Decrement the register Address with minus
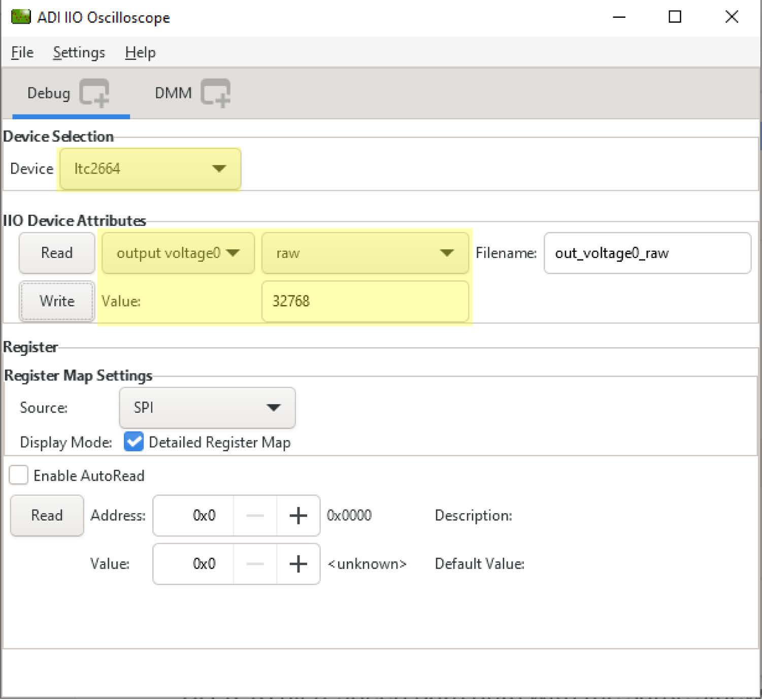This screenshot has width=762, height=700. coord(255,516)
